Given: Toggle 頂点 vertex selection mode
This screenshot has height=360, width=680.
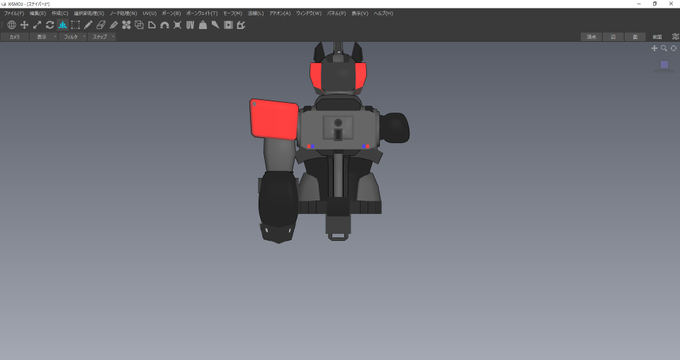Looking at the screenshot, I should coord(591,37).
